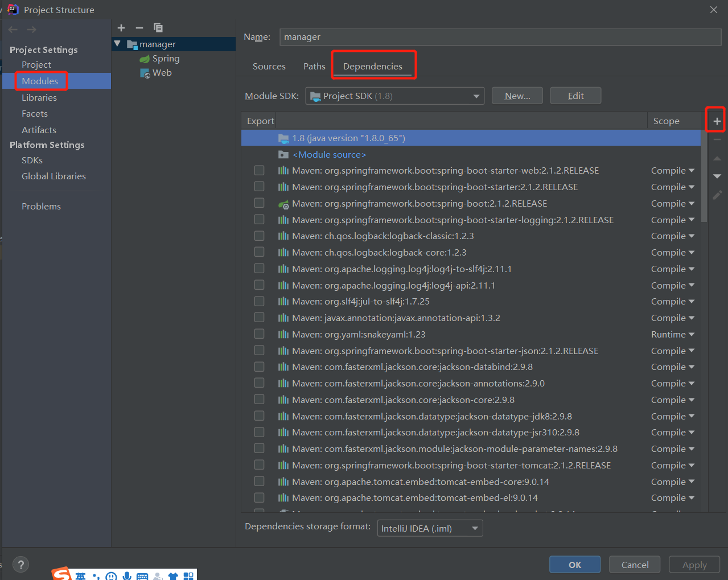
Task: Click the Cancel button
Action: [635, 565]
